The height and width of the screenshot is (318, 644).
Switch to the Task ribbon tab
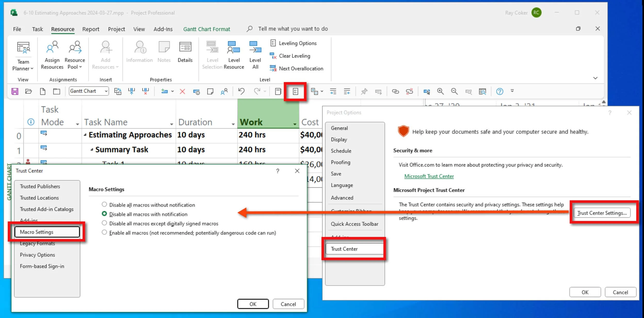(37, 29)
